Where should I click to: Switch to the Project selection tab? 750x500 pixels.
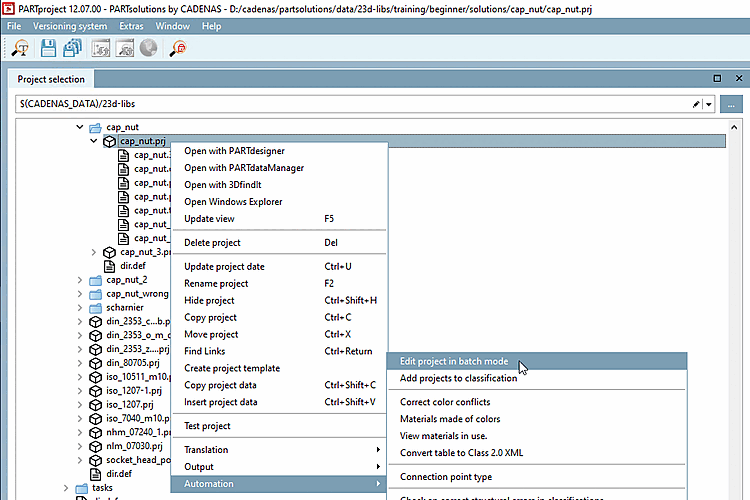51,79
